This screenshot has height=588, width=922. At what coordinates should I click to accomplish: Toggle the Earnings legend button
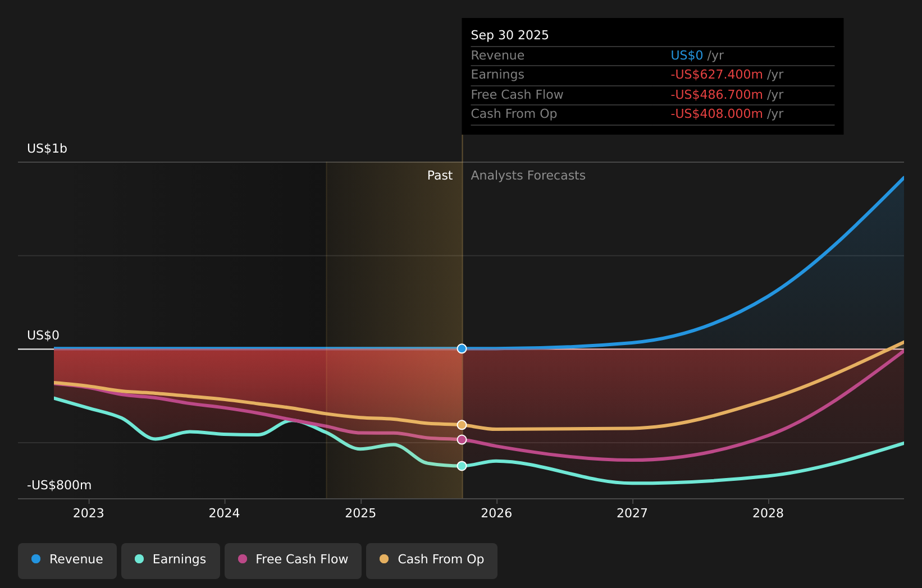point(171,561)
